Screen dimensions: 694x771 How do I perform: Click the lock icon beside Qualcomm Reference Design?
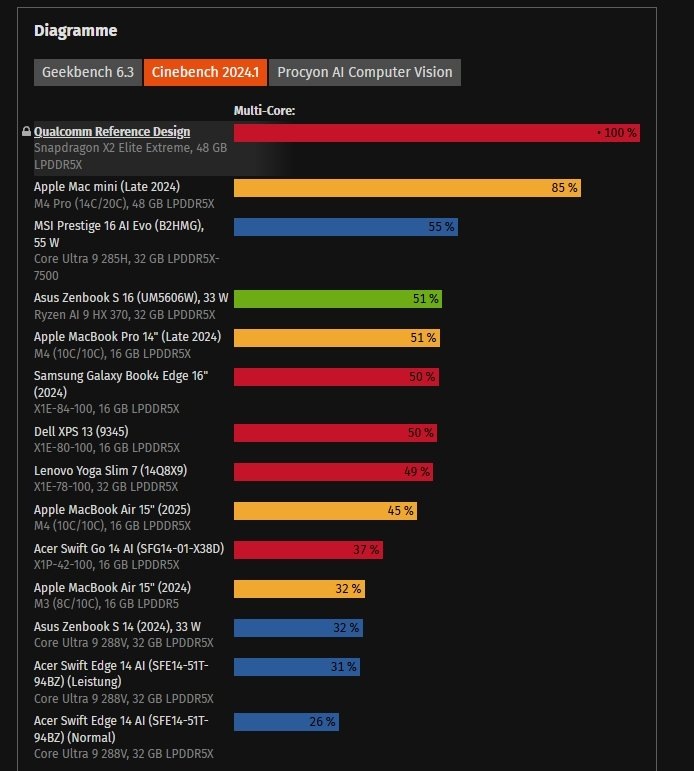tap(27, 131)
